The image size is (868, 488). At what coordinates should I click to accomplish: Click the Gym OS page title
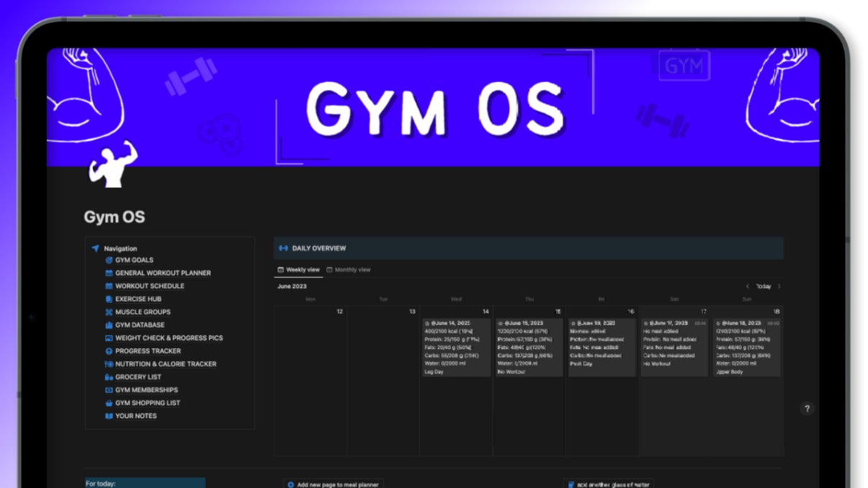115,217
